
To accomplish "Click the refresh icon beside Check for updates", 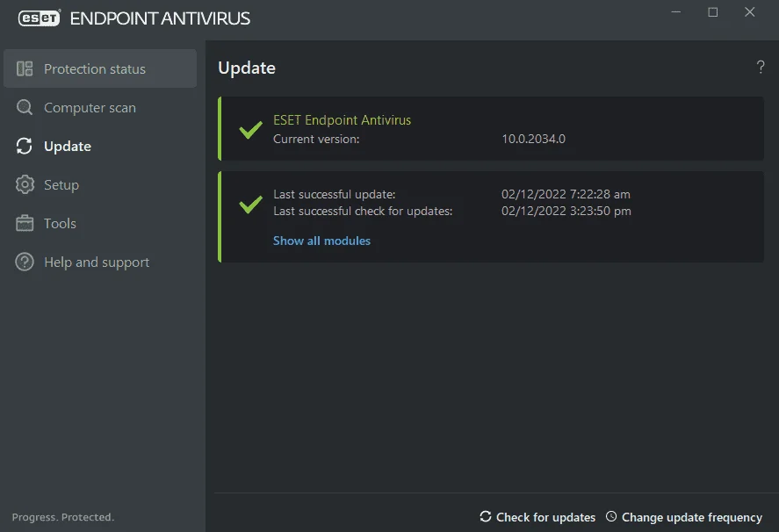I will pyautogui.click(x=486, y=516).
